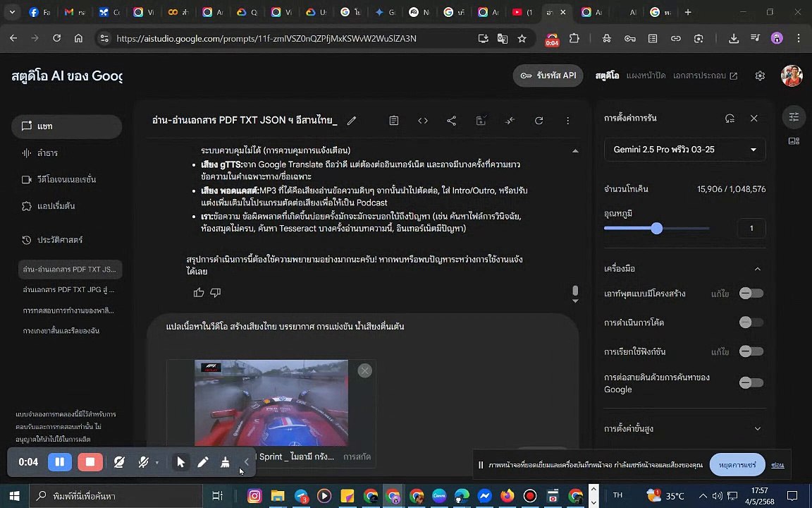Screen dimensions: 812x508
Task: Open the browser tab search chevron
Action: [x=12, y=12]
